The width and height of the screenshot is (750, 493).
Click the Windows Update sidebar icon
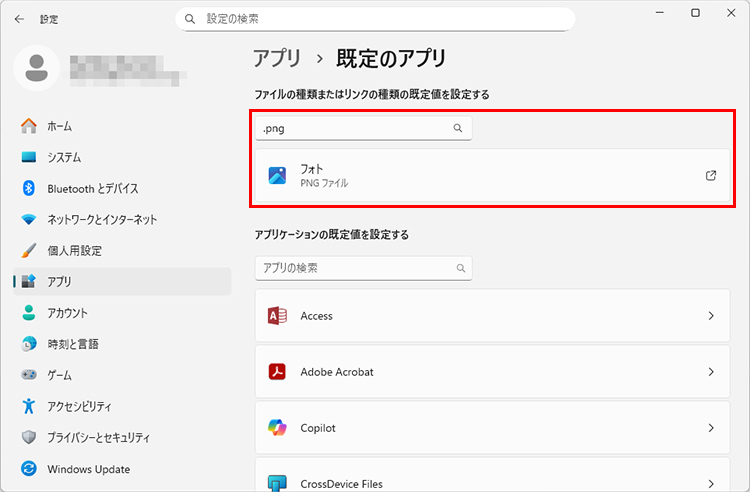click(x=29, y=468)
